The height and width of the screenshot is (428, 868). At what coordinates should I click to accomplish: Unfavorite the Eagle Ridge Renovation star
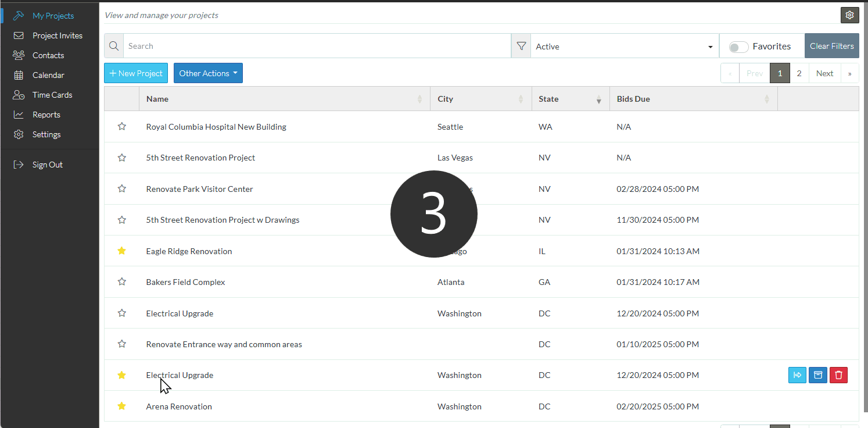[121, 251]
